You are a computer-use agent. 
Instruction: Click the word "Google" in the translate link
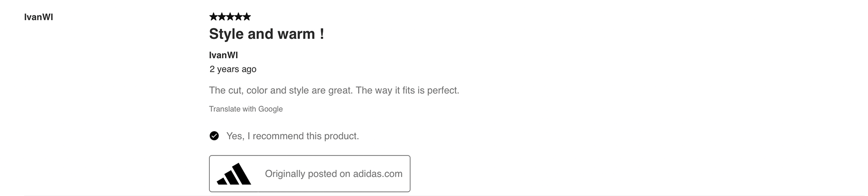click(270, 109)
